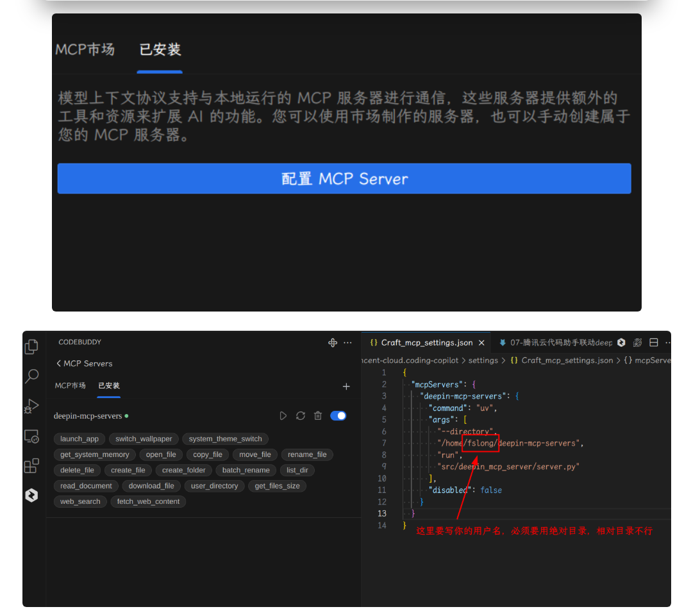Add a new MCP server with the plus icon
Viewport: 700px width, 616px height.
[x=346, y=386]
